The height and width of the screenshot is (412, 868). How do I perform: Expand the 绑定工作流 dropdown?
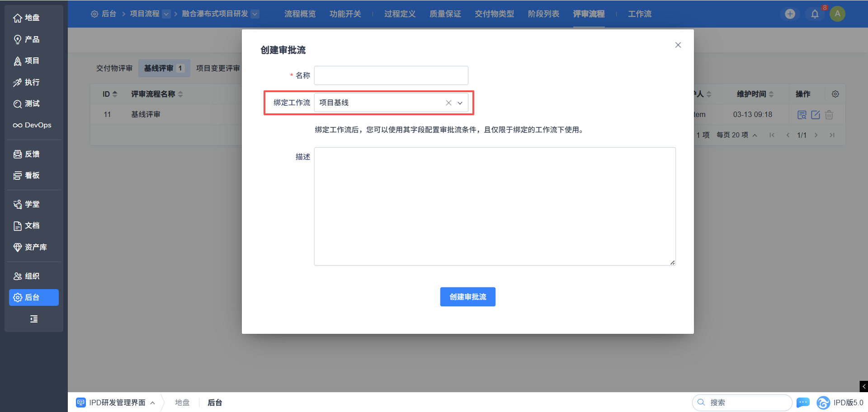pos(460,103)
